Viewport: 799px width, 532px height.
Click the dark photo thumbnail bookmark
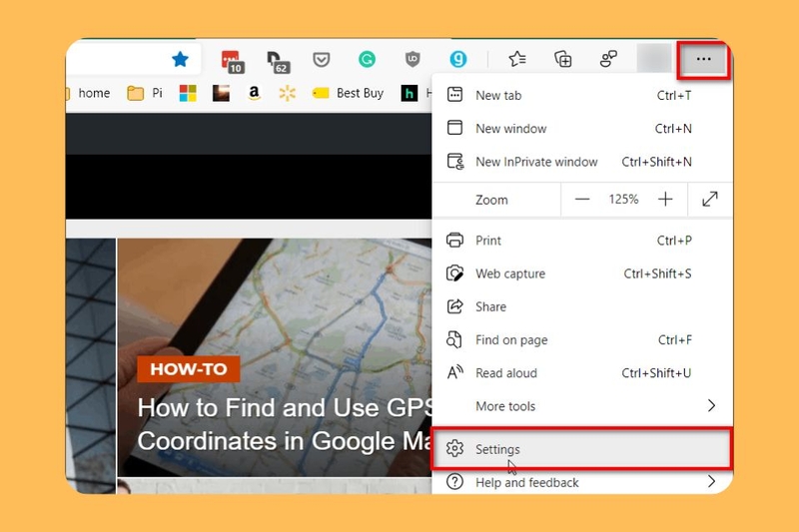click(x=221, y=93)
